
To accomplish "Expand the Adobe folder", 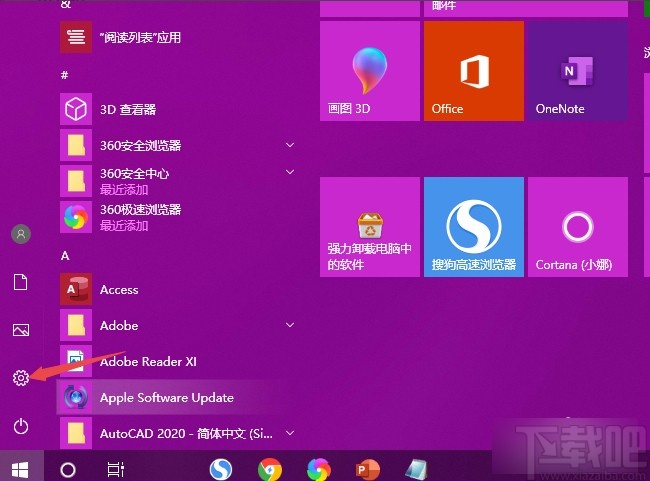I will tap(290, 326).
